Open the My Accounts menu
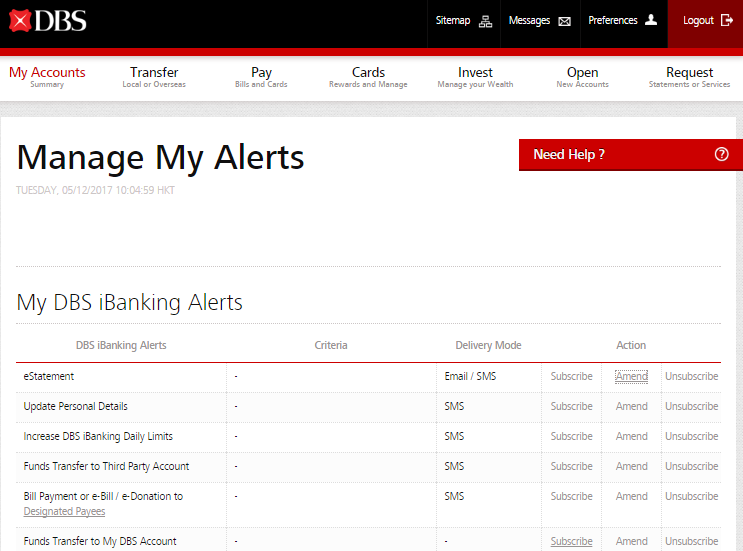 pos(47,77)
